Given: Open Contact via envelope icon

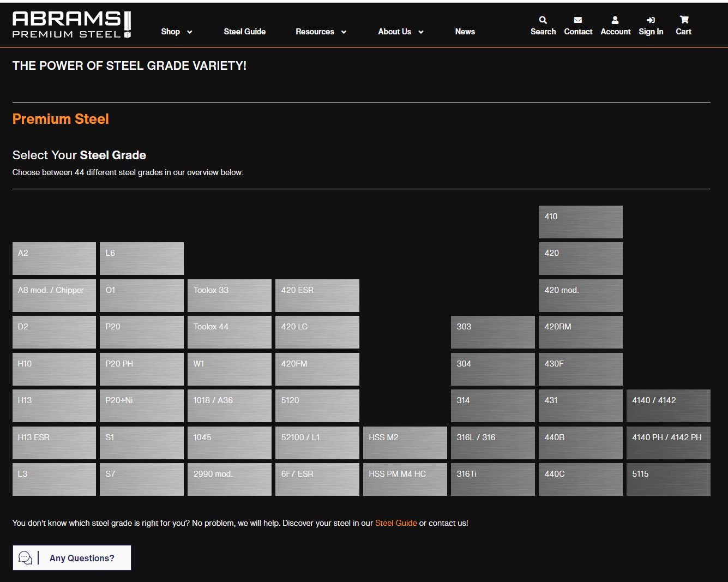Looking at the screenshot, I should pyautogui.click(x=577, y=20).
